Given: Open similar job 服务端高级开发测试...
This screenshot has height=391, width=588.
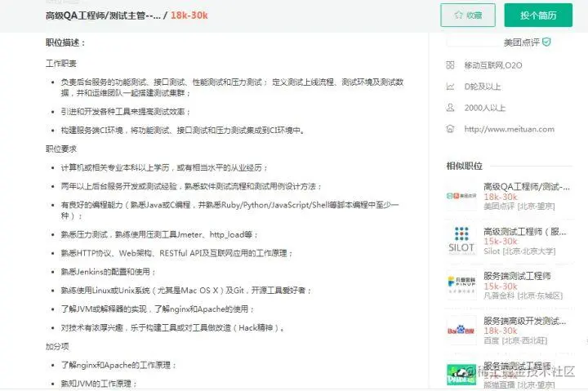Looking at the screenshot, I should click(524, 321).
